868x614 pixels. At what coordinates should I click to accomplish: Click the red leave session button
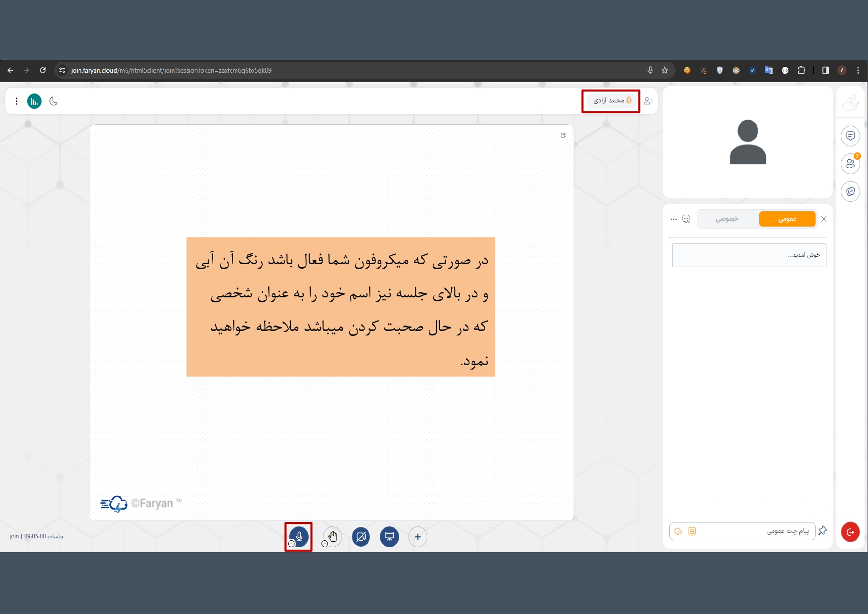click(x=850, y=532)
